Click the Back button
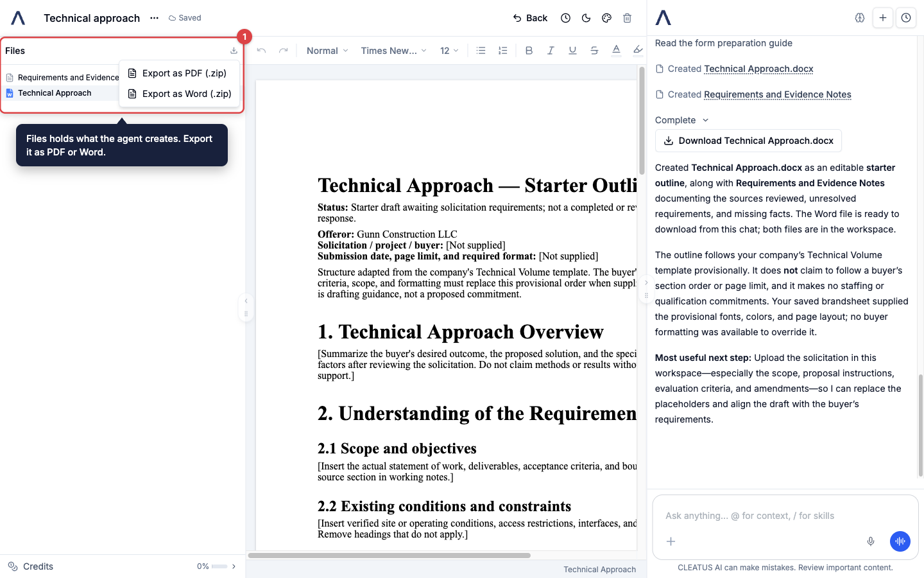Viewport: 924px width, 578px height. click(530, 18)
